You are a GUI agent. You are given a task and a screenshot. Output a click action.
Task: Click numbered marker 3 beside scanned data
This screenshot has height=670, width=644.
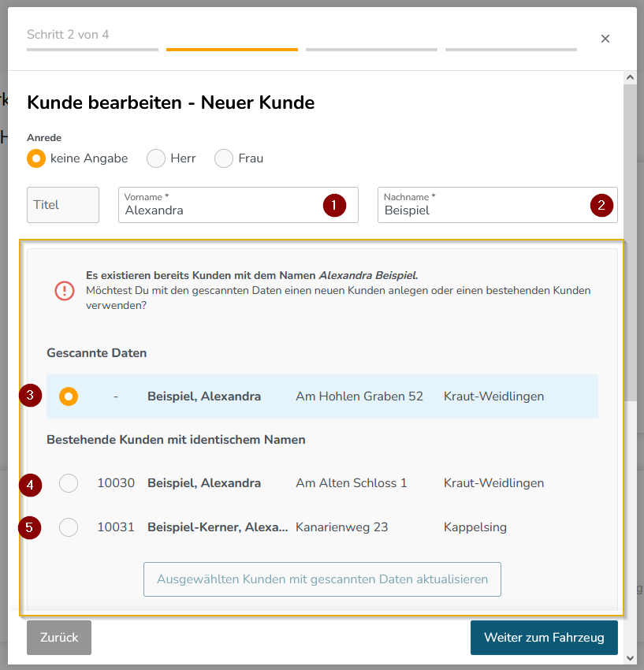pos(30,396)
